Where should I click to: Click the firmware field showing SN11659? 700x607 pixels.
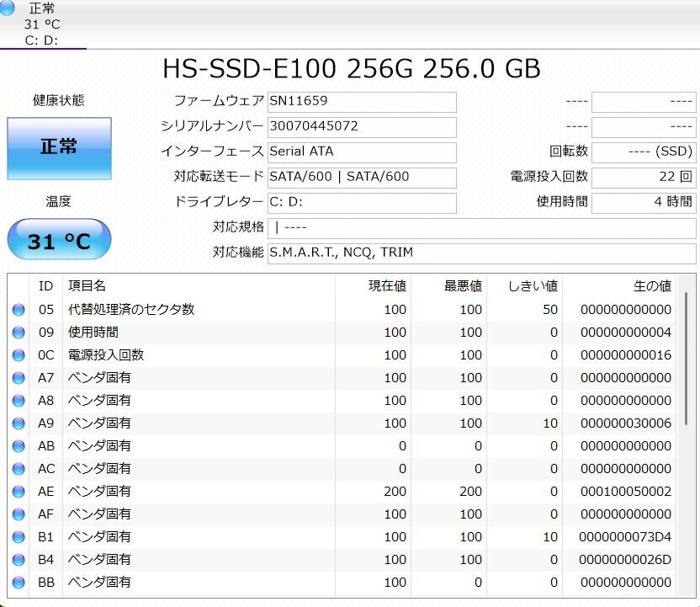(x=362, y=102)
